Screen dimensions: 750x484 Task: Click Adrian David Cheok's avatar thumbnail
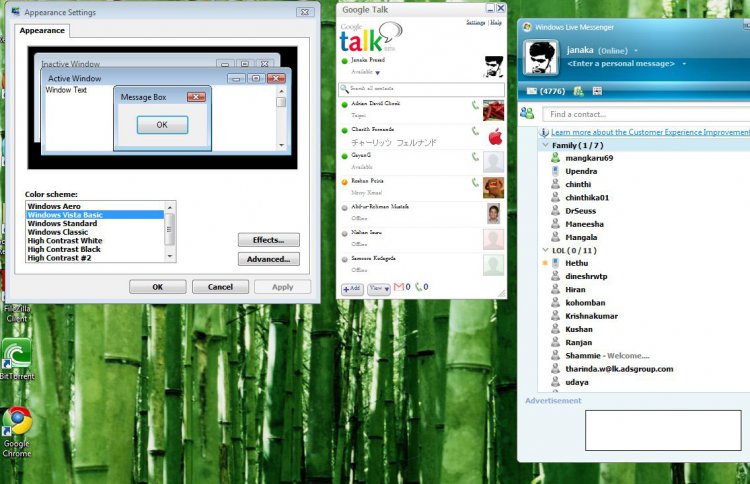[x=493, y=110]
